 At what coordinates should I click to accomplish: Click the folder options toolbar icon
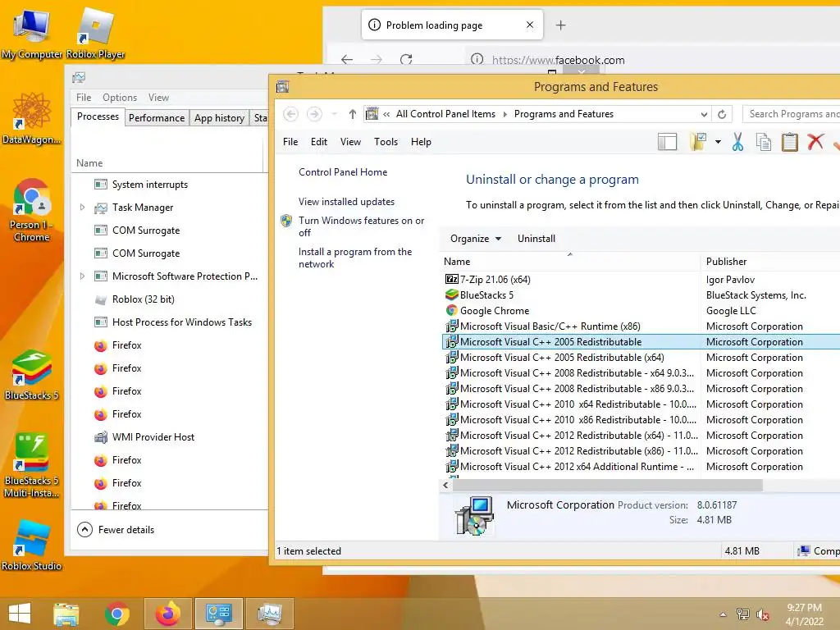click(x=698, y=142)
